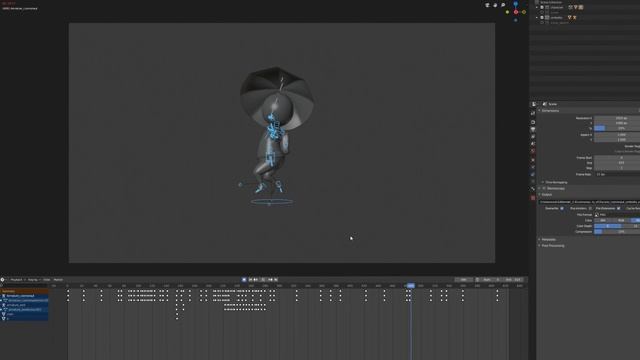Click the Resolution X field
This screenshot has height=360, width=640.
pyautogui.click(x=617, y=118)
